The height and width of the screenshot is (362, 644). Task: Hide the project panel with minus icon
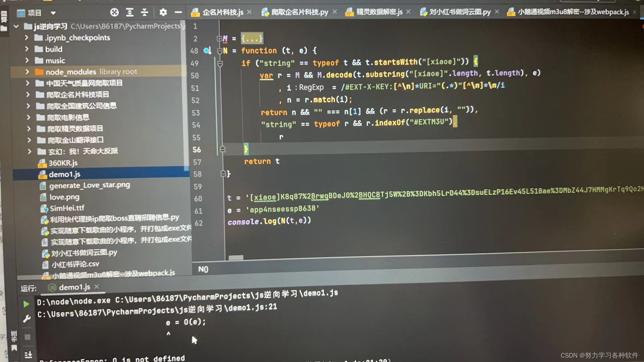point(178,12)
